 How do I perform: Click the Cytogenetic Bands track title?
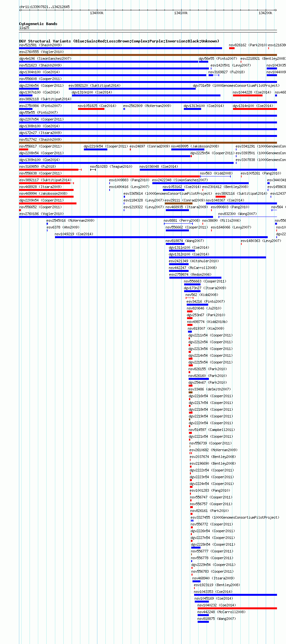(38, 24)
